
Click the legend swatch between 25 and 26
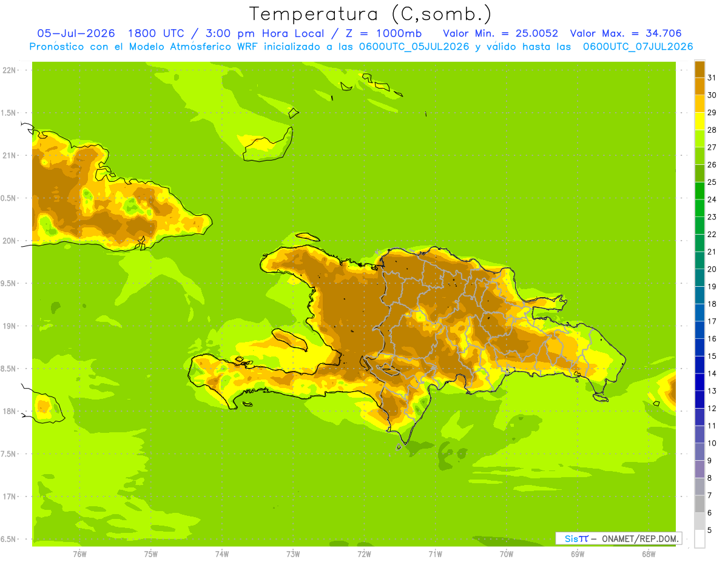pyautogui.click(x=699, y=173)
